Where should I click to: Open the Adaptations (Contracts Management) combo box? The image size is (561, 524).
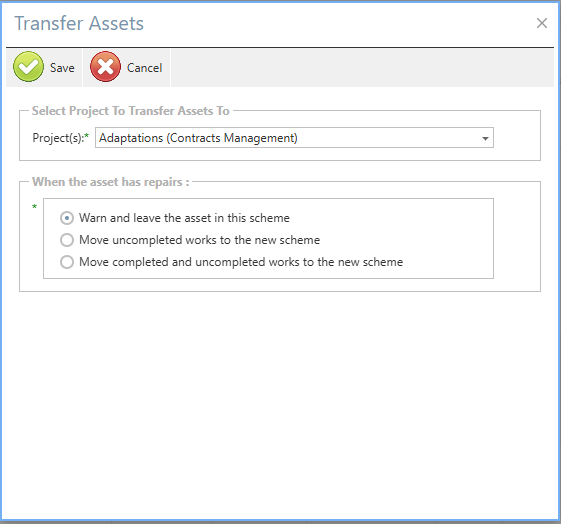point(294,138)
